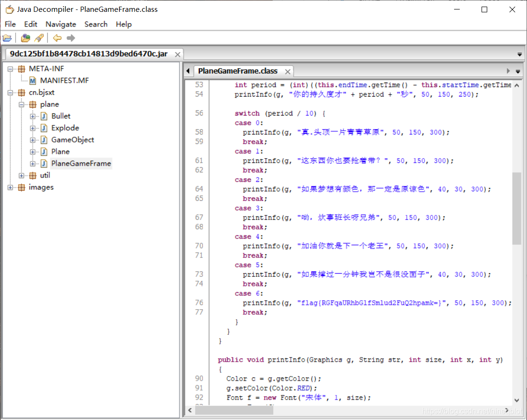
Task: Click the Explode class icon
Action: (44, 128)
